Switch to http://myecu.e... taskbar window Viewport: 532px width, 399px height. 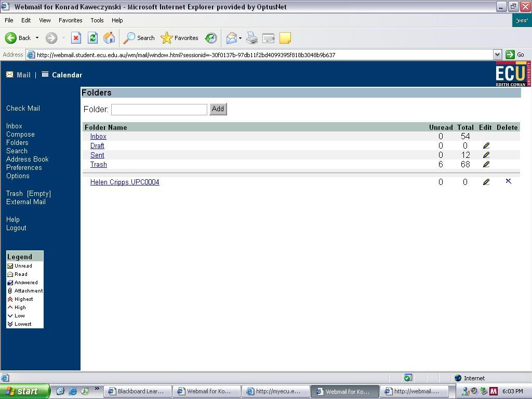pyautogui.click(x=275, y=391)
